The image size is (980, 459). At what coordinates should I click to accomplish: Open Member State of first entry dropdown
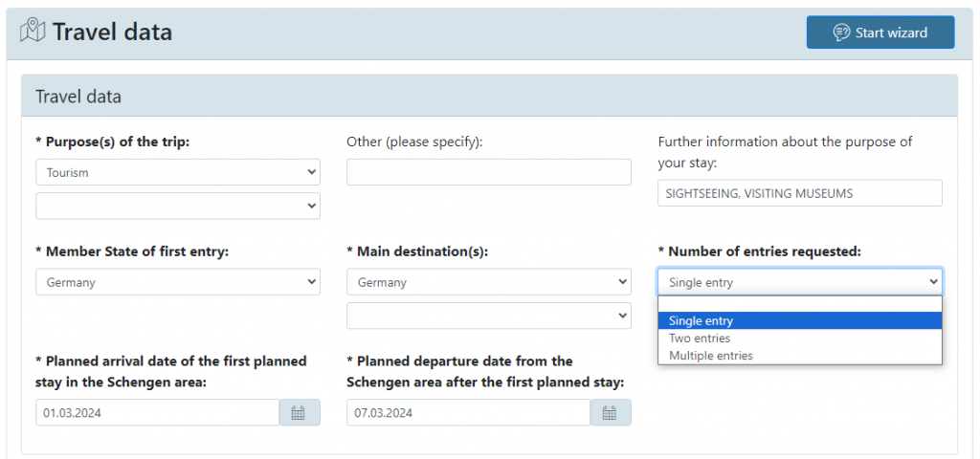click(177, 282)
